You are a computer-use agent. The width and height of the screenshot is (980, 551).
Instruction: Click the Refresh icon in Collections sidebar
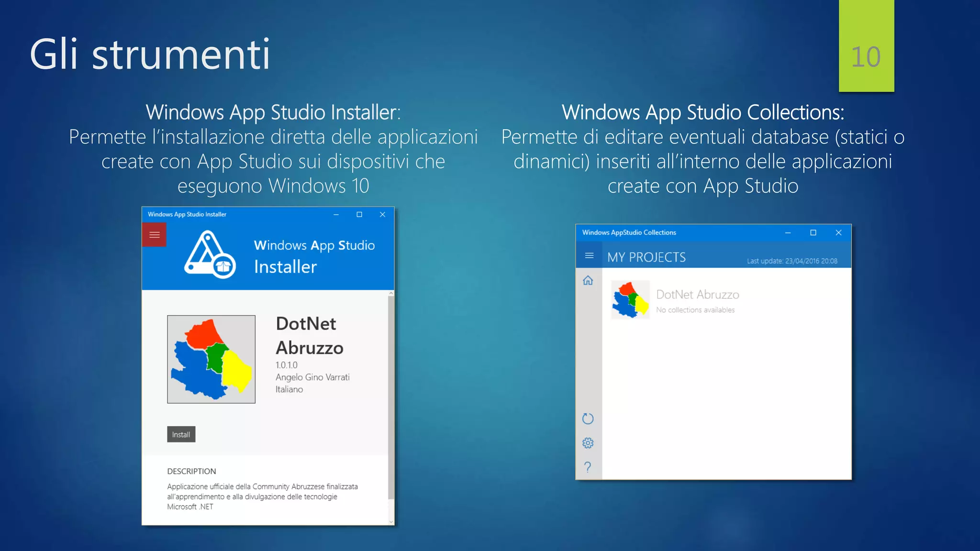588,419
